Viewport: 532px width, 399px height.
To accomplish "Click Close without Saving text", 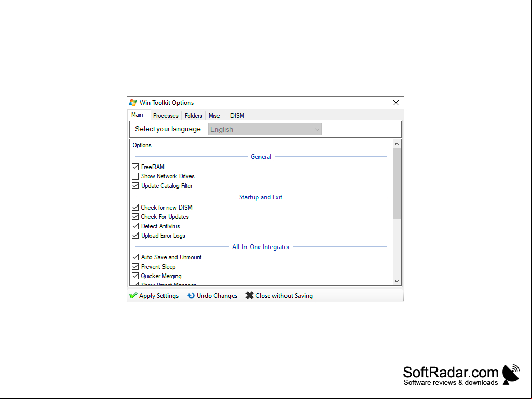I will coord(284,296).
